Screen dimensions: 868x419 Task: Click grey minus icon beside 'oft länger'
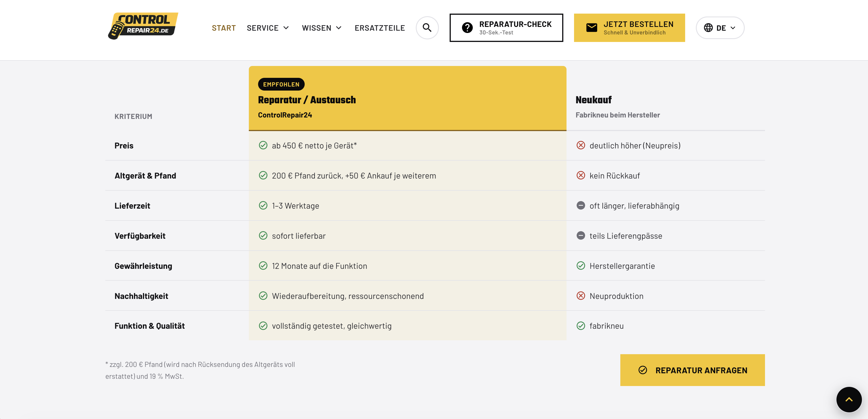(581, 205)
